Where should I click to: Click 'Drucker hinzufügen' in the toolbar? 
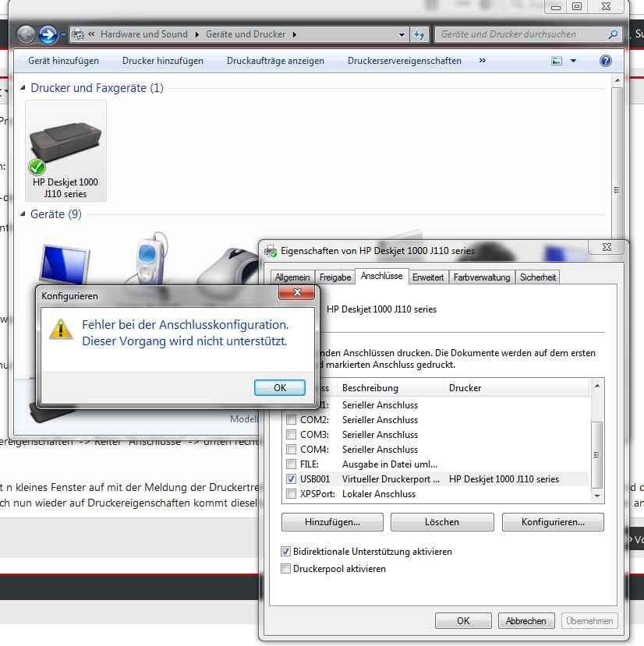[x=163, y=61]
